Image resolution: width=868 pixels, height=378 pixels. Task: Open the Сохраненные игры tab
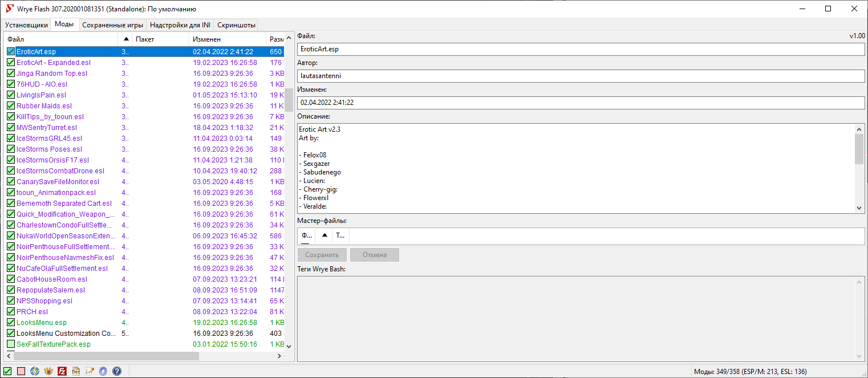coord(112,25)
